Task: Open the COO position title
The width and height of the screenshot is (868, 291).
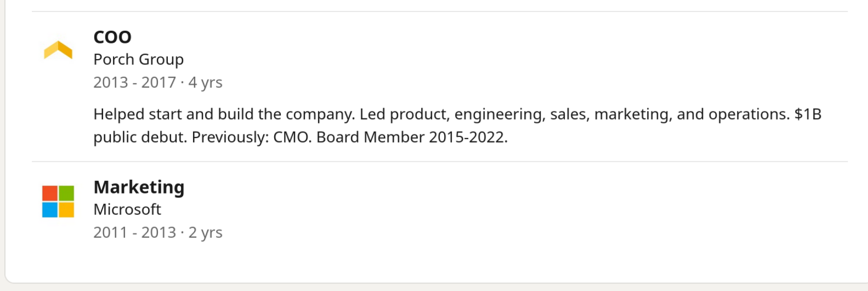Action: 112,37
